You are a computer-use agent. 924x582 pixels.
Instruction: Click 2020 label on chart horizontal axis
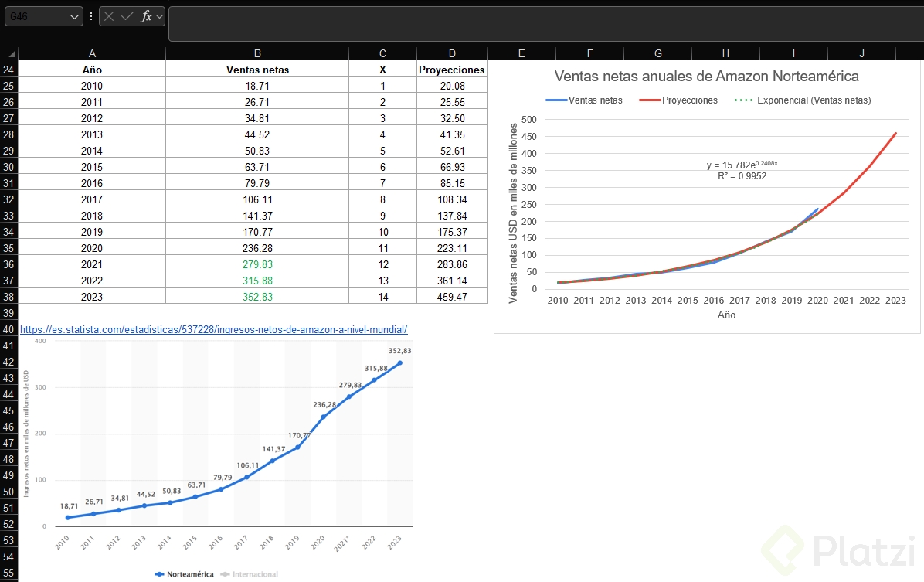[817, 300]
